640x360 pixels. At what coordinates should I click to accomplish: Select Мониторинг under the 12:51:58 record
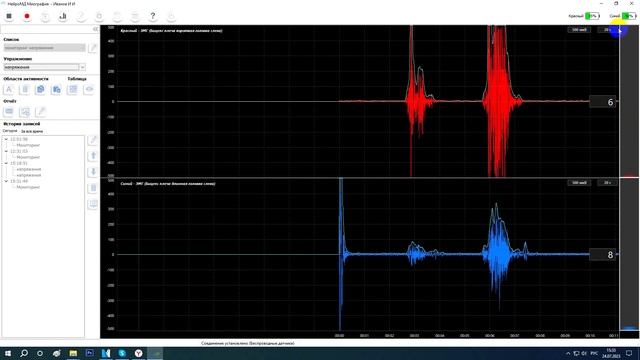click(28, 145)
